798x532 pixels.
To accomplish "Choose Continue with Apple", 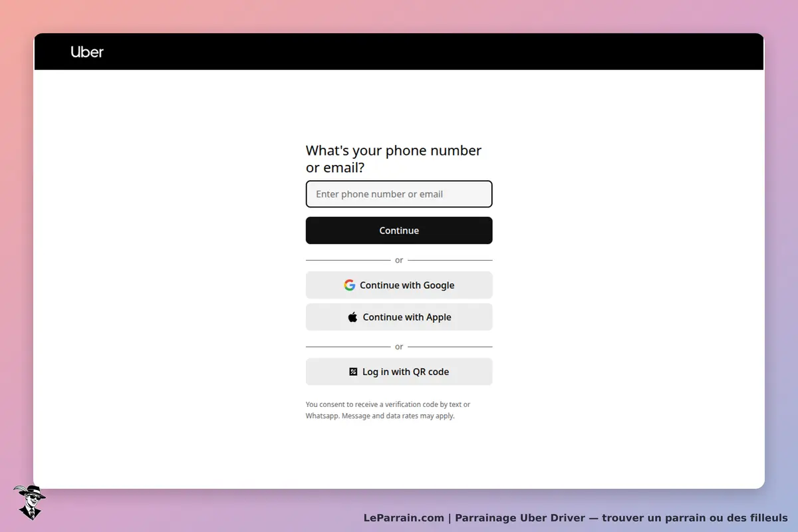I will pos(399,317).
